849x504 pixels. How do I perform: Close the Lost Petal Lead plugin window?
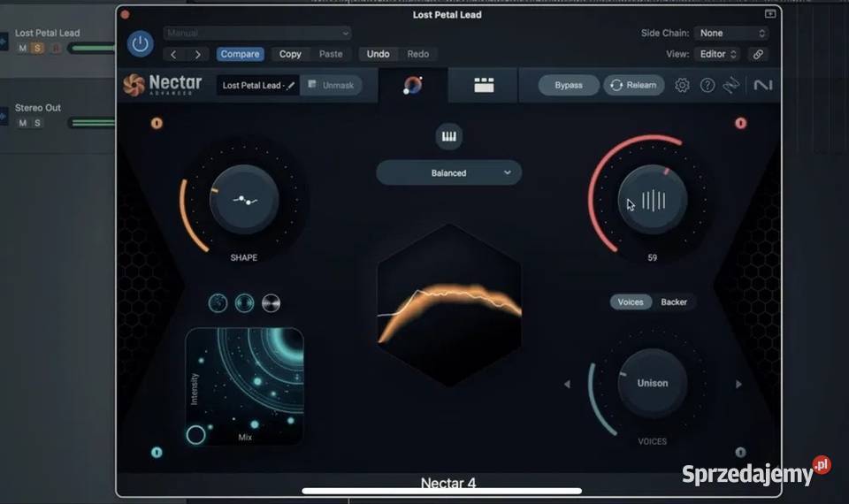coord(125,15)
